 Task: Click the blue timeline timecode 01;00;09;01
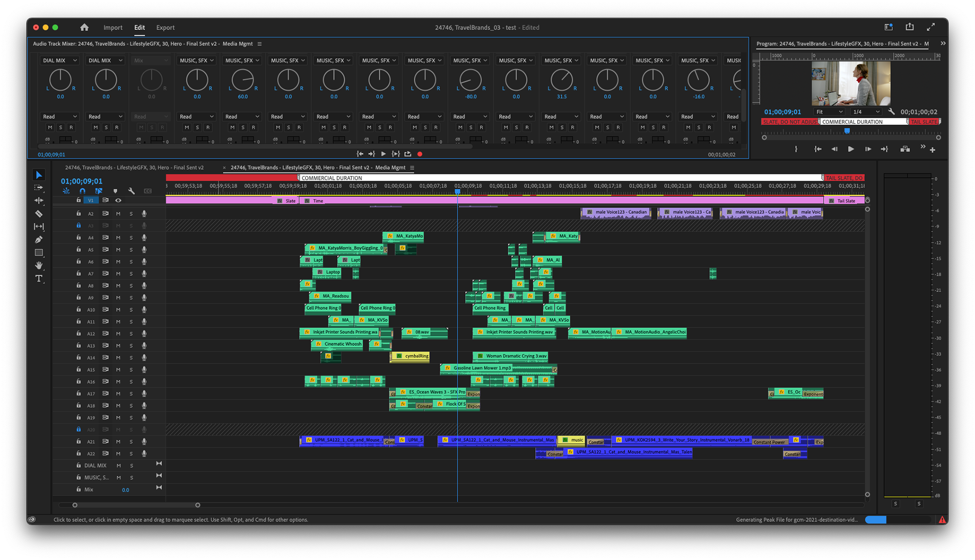coord(82,181)
